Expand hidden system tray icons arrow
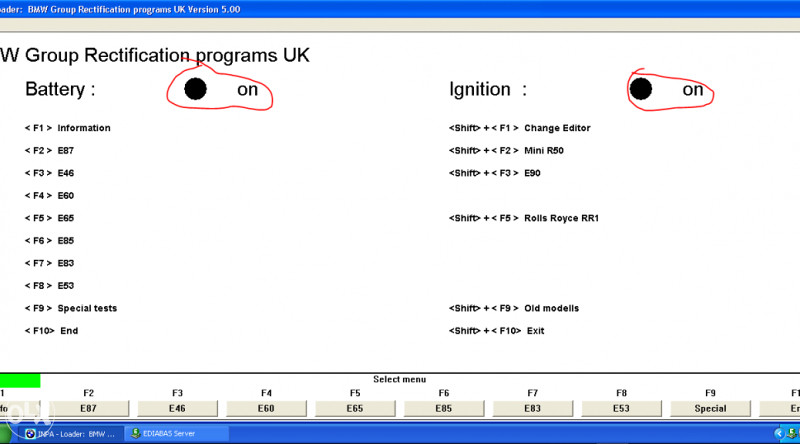 779,434
